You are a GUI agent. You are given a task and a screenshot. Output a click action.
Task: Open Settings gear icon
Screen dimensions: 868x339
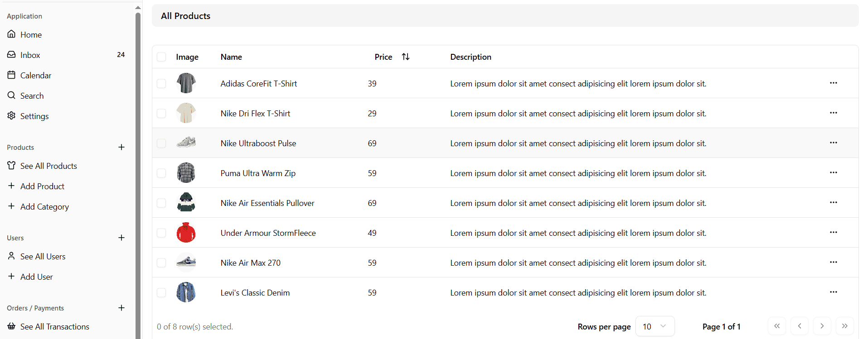[x=11, y=116]
